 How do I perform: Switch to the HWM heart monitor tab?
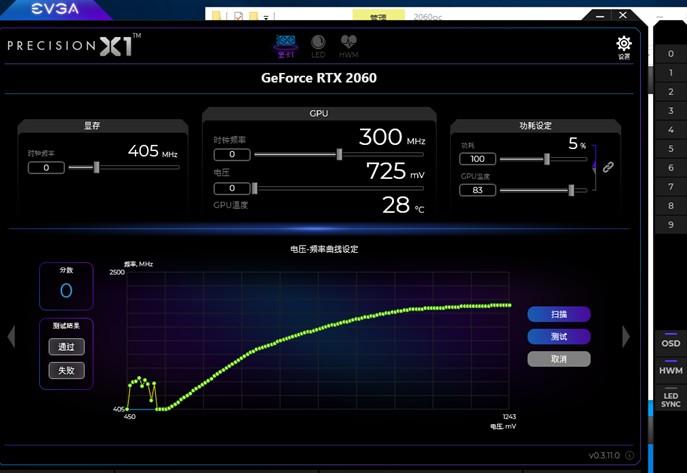pyautogui.click(x=349, y=47)
